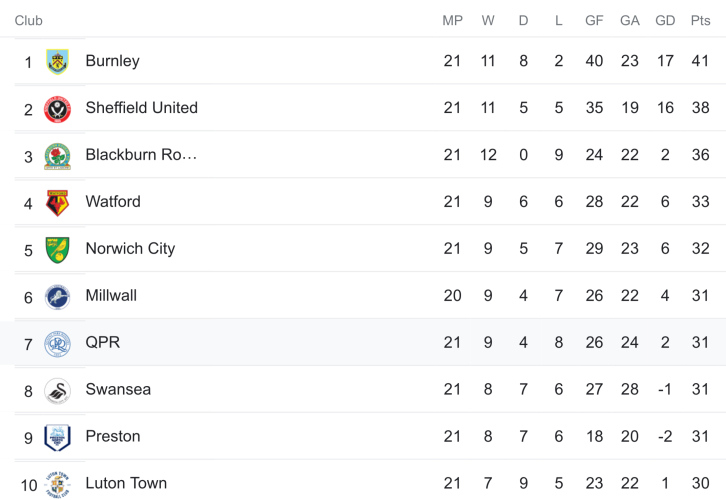Click the Pts column header
This screenshot has height=500, width=726.
point(700,21)
